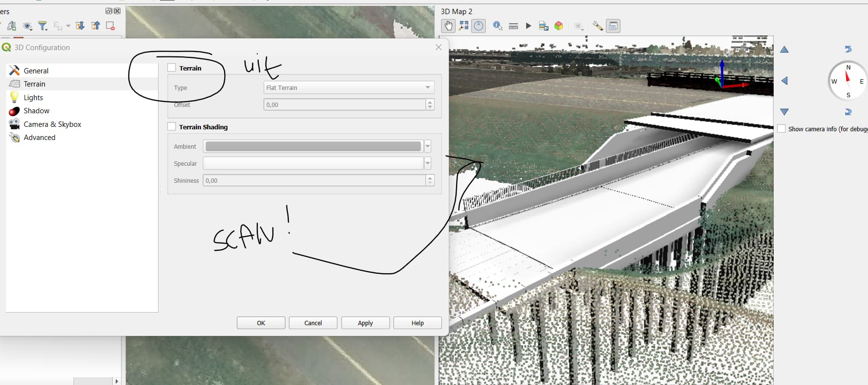
Task: Click the Zoom Full icon in 3D Map
Action: pyautogui.click(x=464, y=26)
